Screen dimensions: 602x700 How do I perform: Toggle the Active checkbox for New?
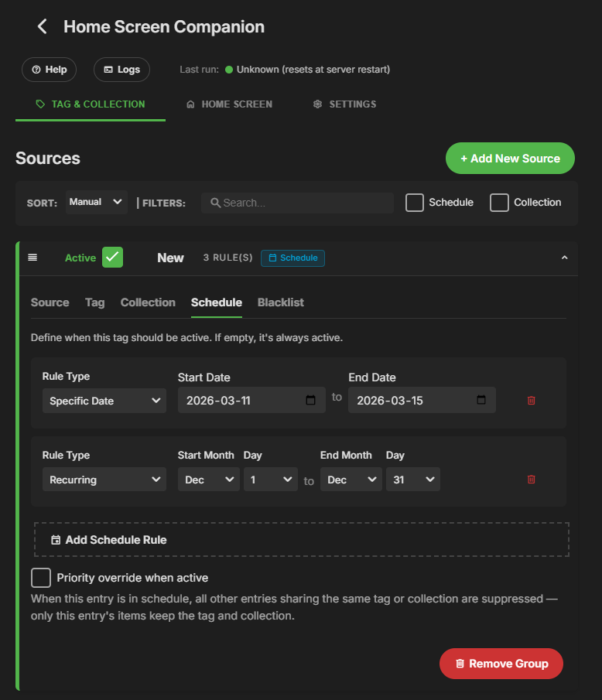(113, 258)
